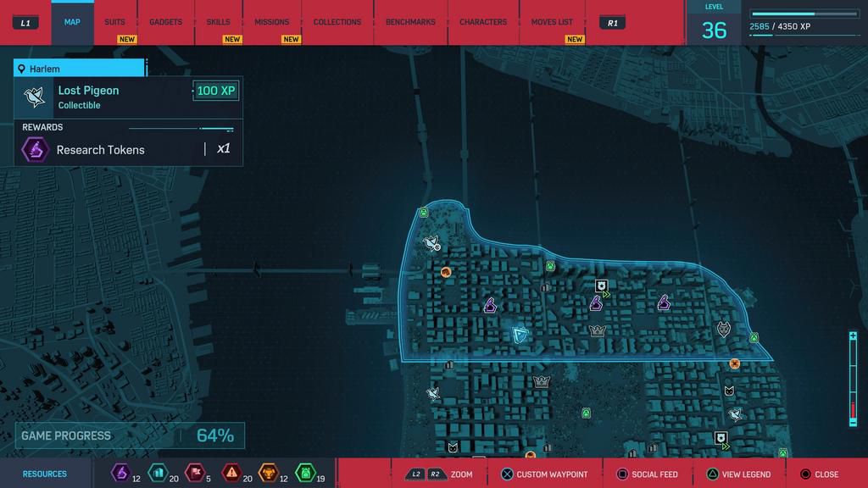The height and width of the screenshot is (488, 868).
Task: Click the Custom Waypoint button
Action: [x=543, y=474]
